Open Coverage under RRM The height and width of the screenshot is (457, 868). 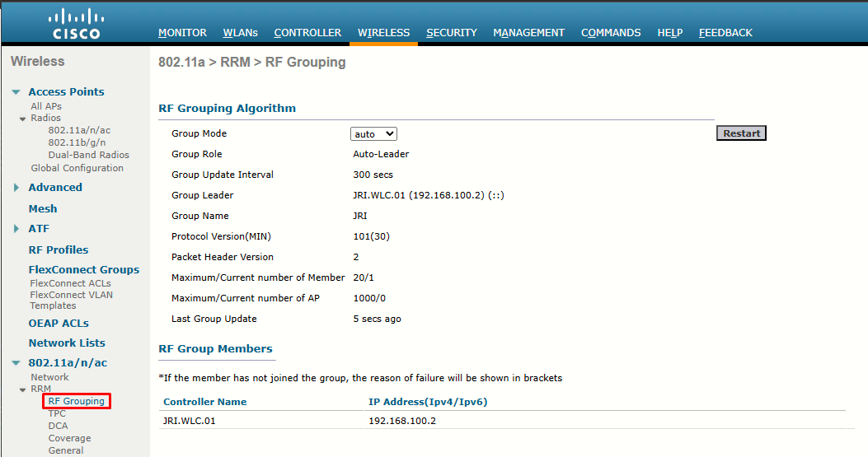pos(70,438)
